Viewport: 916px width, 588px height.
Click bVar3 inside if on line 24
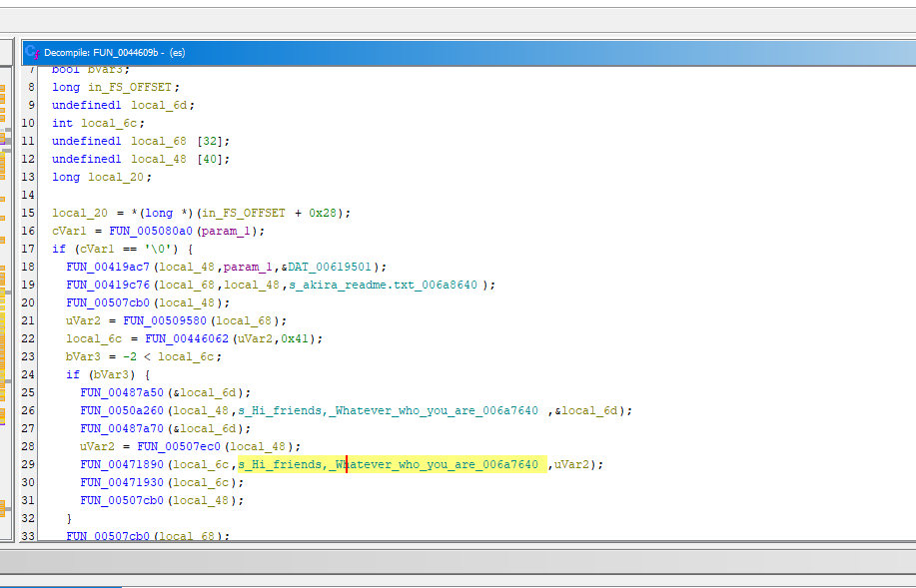(x=112, y=375)
